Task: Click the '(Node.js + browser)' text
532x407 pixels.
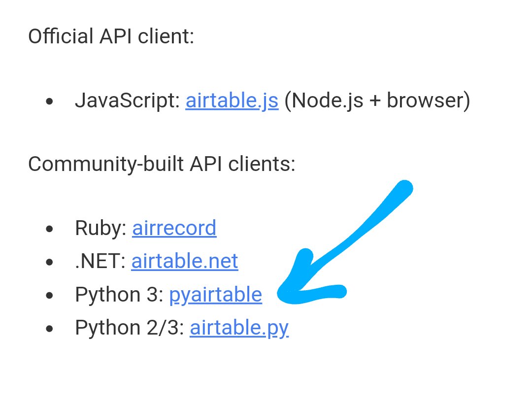Action: [x=377, y=101]
